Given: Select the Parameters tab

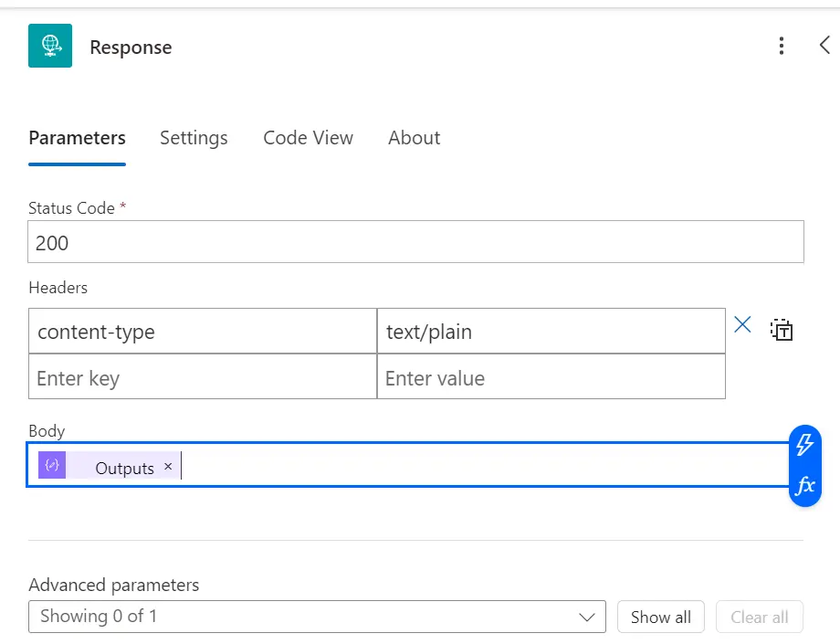Looking at the screenshot, I should pos(77,138).
